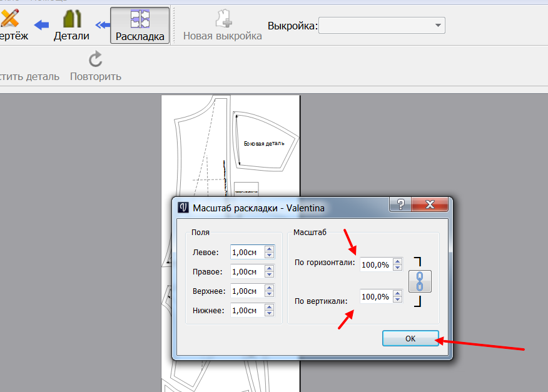Decrease the Нижнее margin with down arrow

point(270,313)
